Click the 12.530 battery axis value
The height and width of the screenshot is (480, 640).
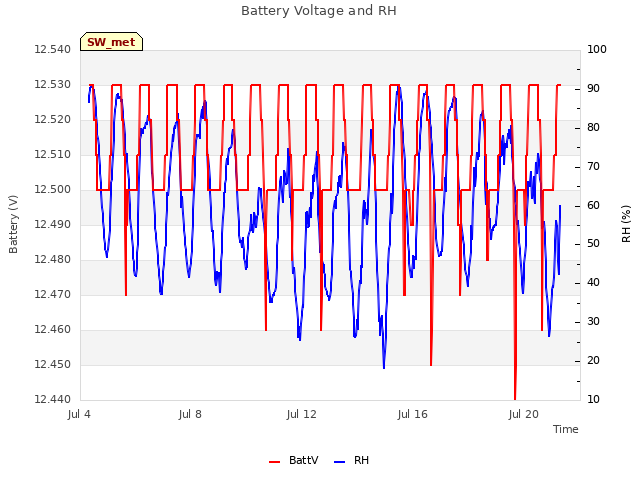coord(52,85)
